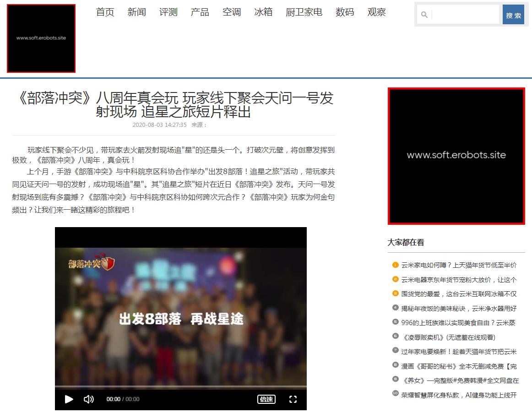Open the 冰箱 navigation item
Screen dimensions: 532x413
263,12
